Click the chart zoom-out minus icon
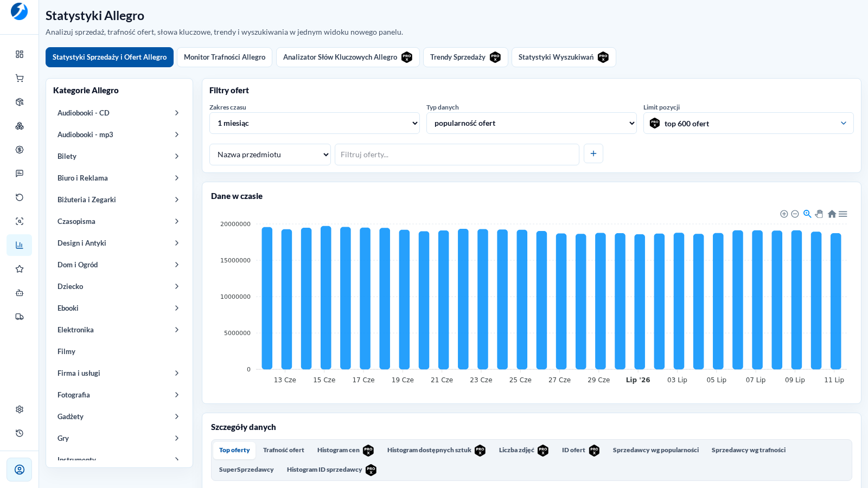The width and height of the screenshot is (868, 488). pyautogui.click(x=795, y=214)
